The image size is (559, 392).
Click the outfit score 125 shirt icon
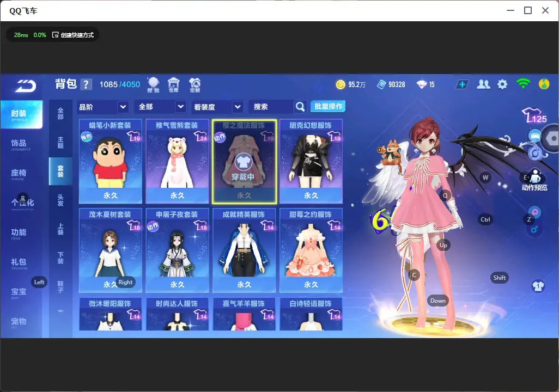(534, 115)
